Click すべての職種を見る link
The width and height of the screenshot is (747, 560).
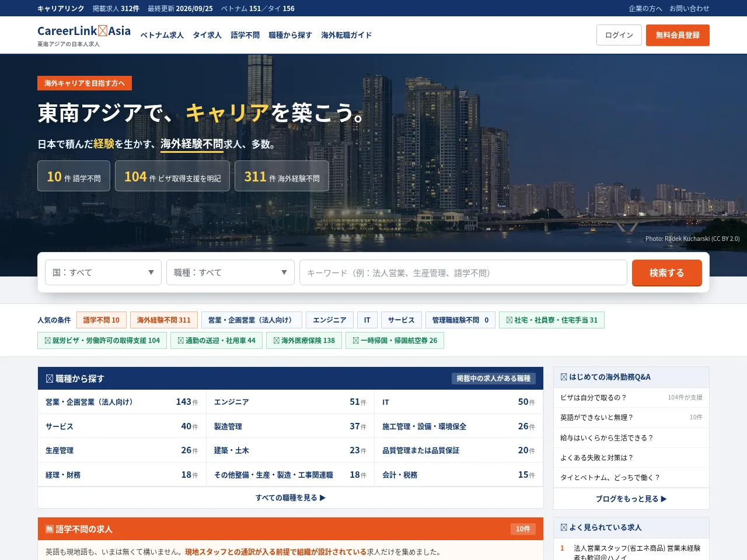pyautogui.click(x=291, y=498)
